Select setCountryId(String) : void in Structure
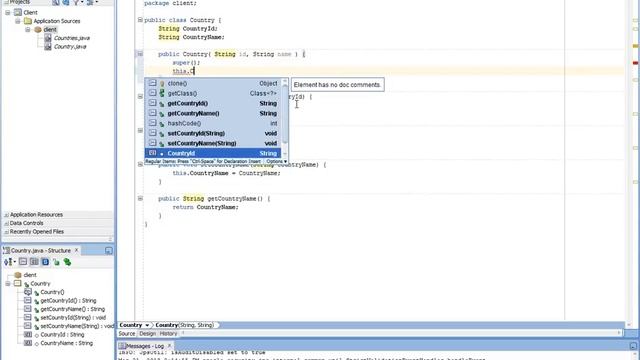 point(73,318)
